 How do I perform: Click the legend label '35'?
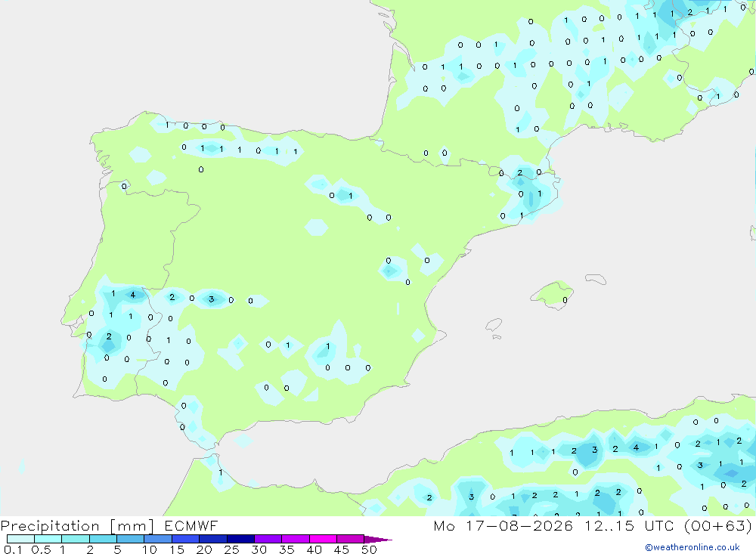click(287, 549)
